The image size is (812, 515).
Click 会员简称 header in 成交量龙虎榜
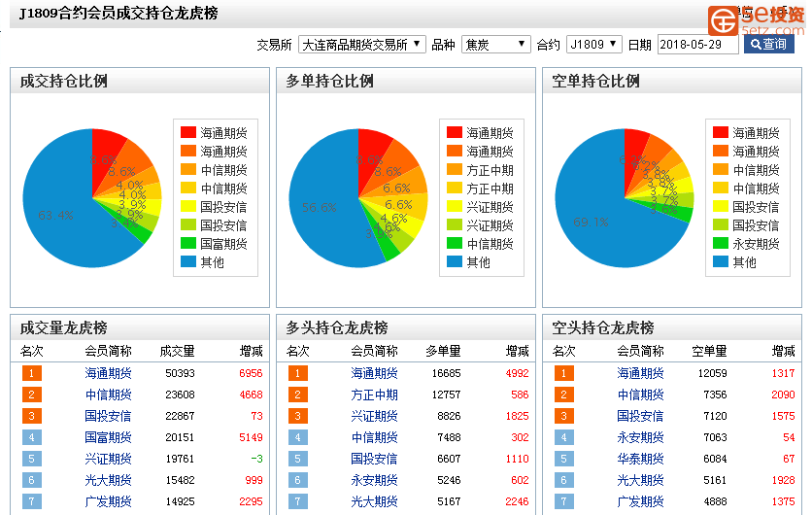point(108,351)
